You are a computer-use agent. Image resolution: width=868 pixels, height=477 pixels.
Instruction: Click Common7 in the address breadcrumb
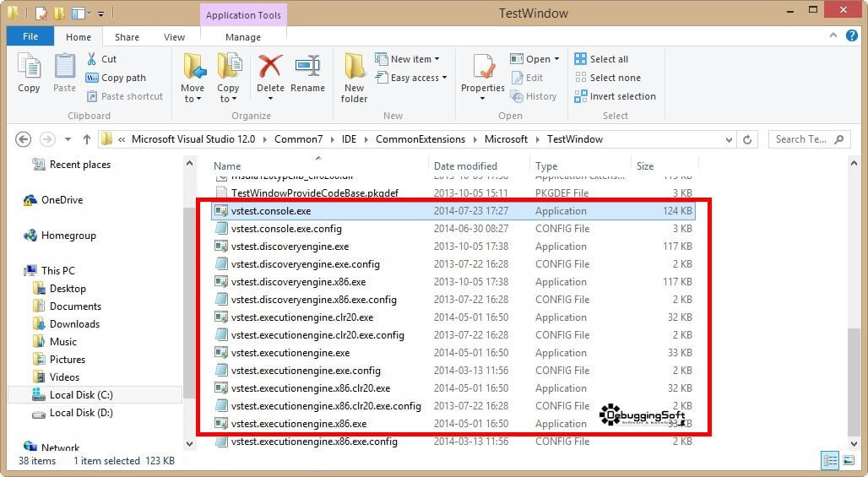pyautogui.click(x=298, y=139)
